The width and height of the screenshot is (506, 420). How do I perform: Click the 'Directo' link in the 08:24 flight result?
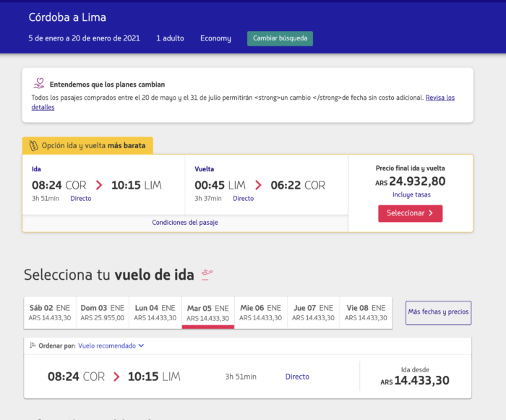(297, 377)
